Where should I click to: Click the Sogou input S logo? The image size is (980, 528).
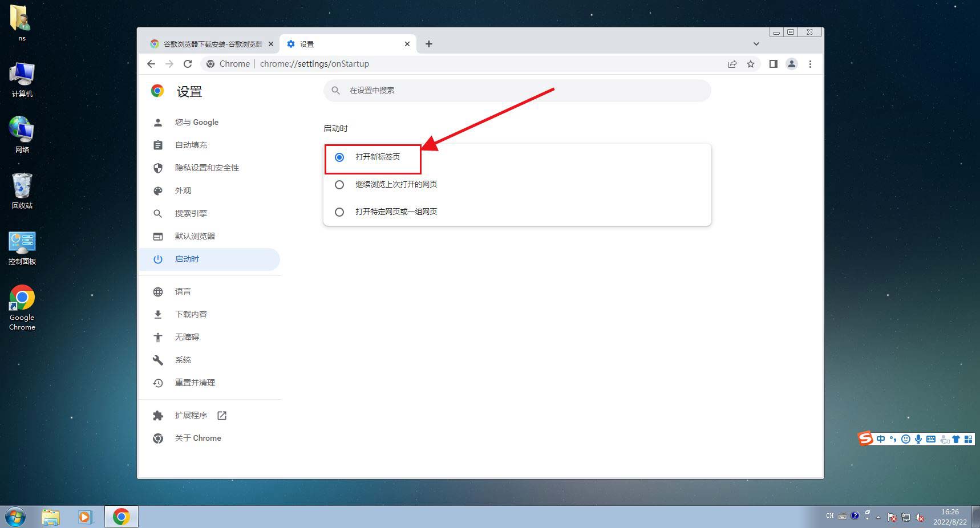[x=866, y=438]
